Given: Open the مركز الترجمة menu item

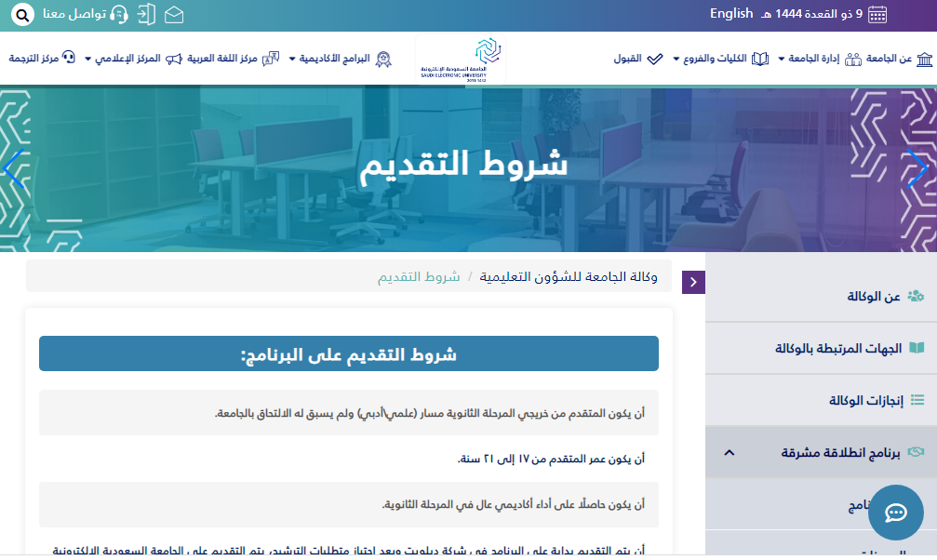Looking at the screenshot, I should pos(33,59).
